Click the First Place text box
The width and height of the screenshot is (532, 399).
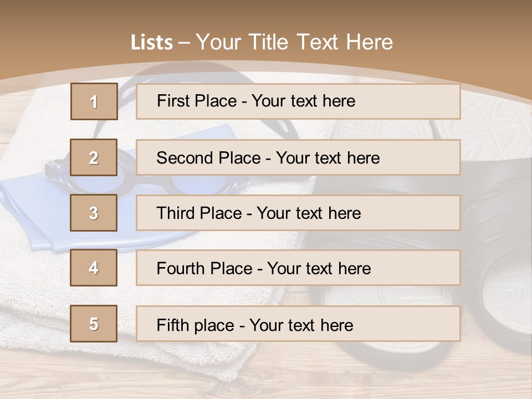pyautogui.click(x=298, y=101)
